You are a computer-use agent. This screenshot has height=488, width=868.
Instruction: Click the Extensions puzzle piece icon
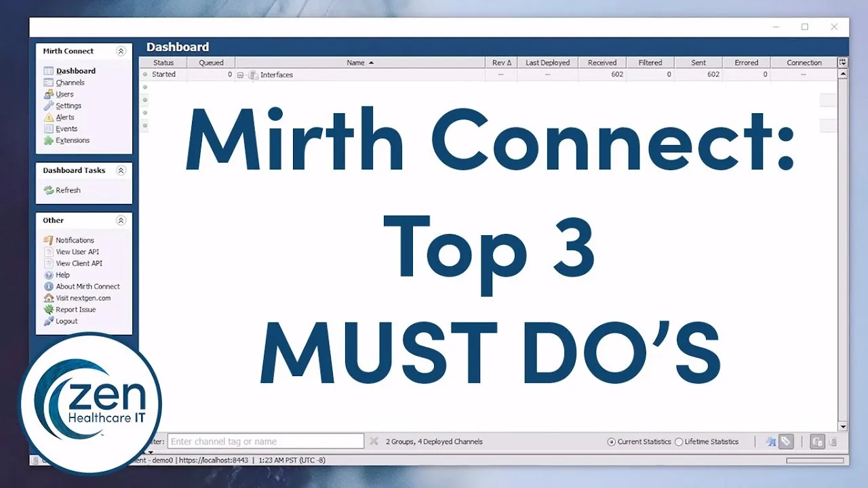tap(49, 140)
